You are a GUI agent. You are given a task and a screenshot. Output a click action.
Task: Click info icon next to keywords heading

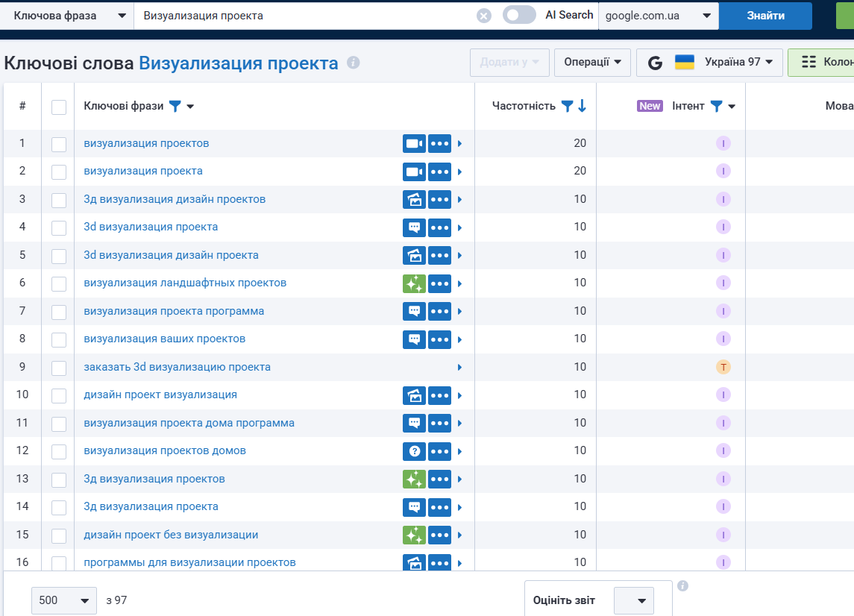coord(354,63)
